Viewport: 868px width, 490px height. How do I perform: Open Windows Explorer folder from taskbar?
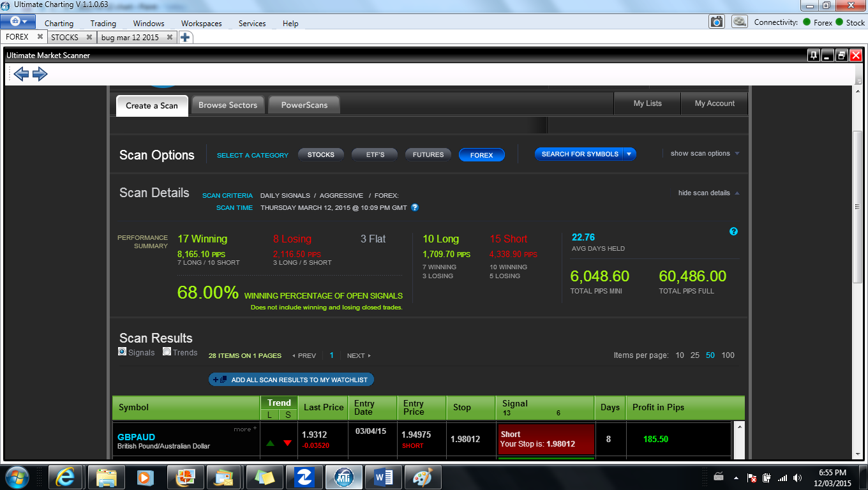click(x=106, y=477)
